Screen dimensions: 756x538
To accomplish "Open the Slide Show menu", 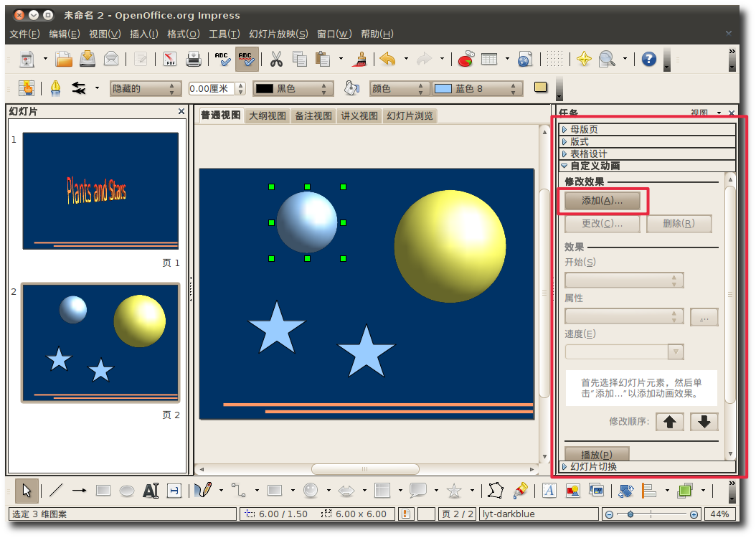I will tap(278, 34).
